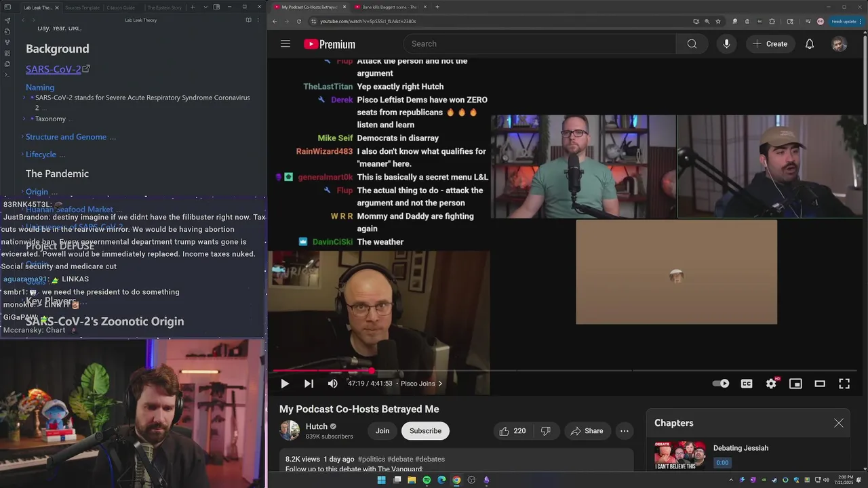This screenshot has height=488, width=868.
Task: Expand the 'Lifecycle' heading
Action: [x=22, y=155]
